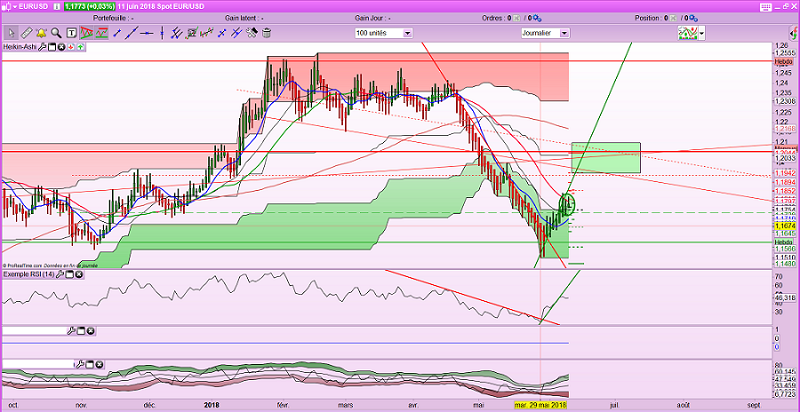Click window icon of third indicator panel

[81, 331]
